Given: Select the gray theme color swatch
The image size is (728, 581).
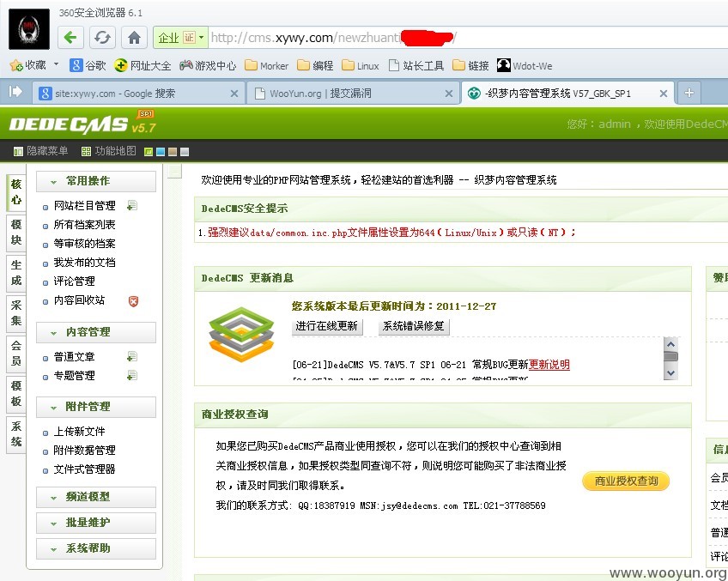Looking at the screenshot, I should [185, 152].
